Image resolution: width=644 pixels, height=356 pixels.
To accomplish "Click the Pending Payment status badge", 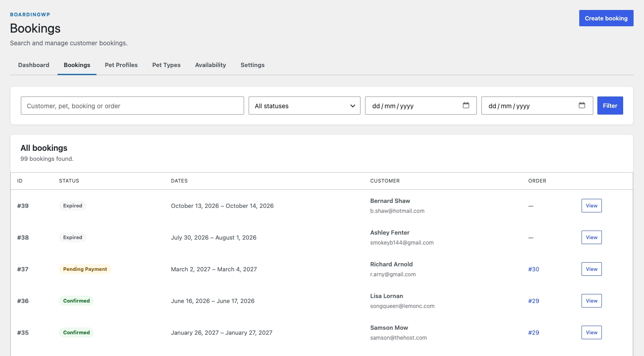I will pos(85,269).
